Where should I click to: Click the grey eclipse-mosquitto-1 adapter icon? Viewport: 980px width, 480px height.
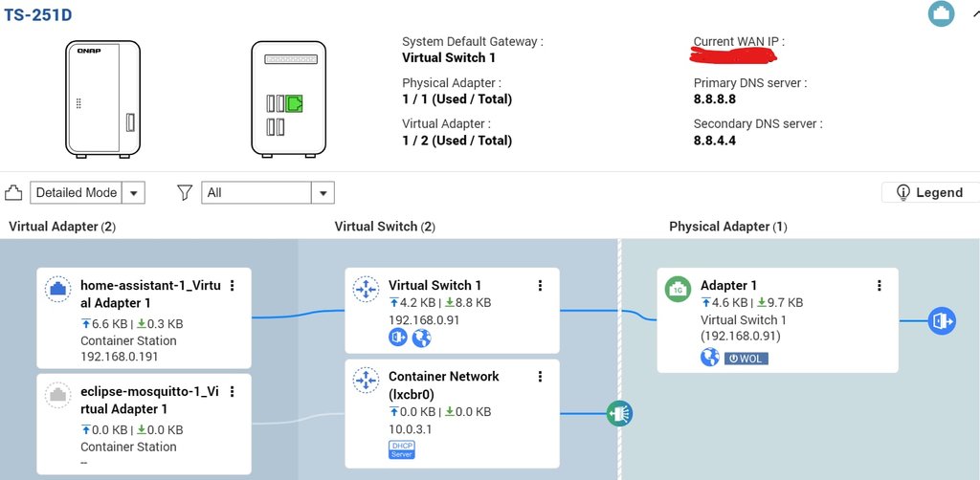pyautogui.click(x=57, y=395)
